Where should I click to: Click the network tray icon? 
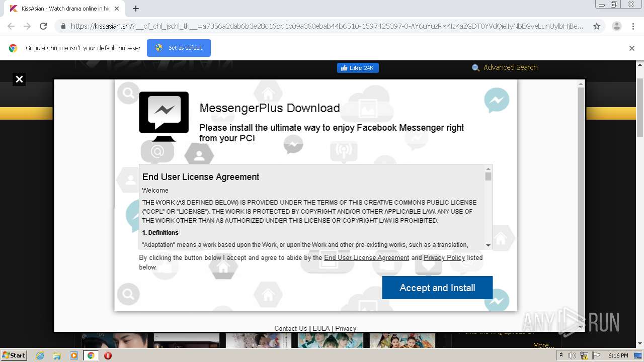pos(584,355)
